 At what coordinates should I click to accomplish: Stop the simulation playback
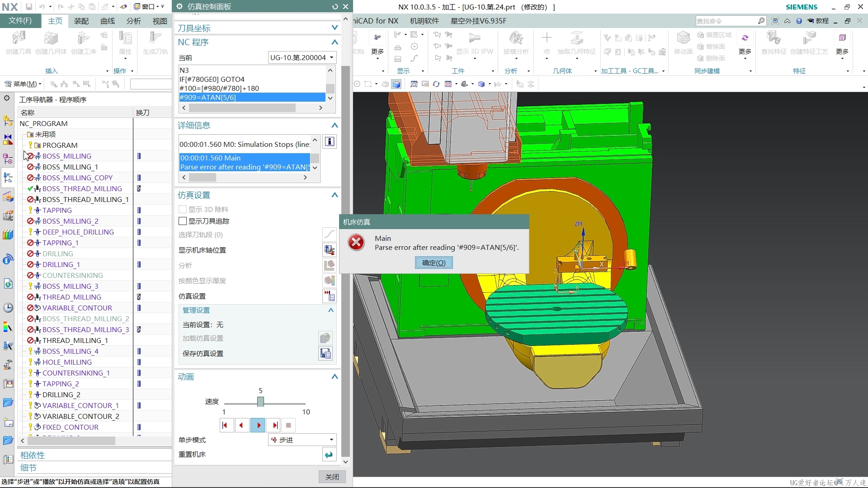288,425
